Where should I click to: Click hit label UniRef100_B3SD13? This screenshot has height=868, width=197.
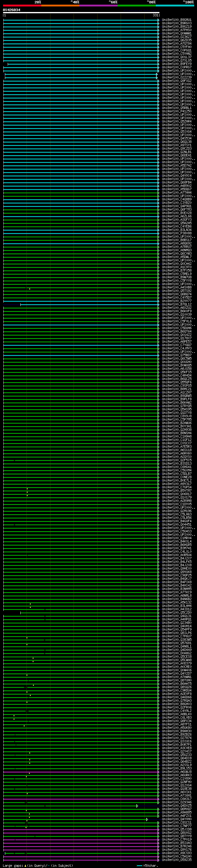tap(176, 463)
